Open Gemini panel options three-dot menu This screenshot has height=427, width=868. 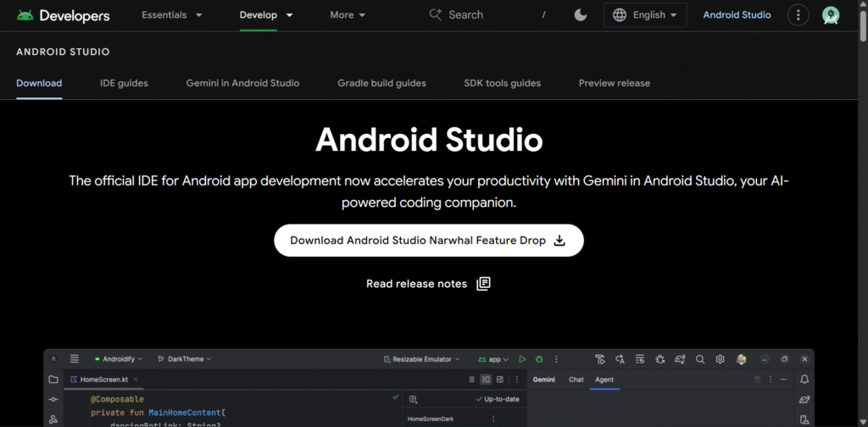[x=771, y=380]
